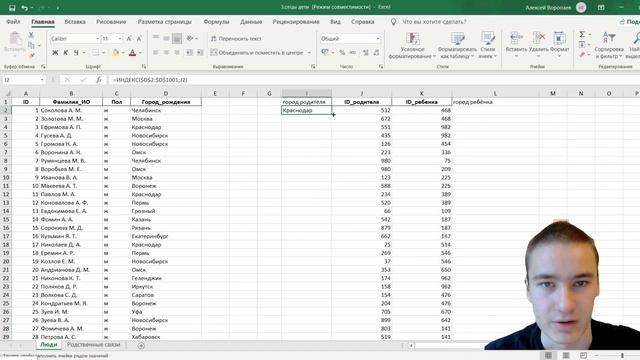Switch to Родственные связи sheet tab

tap(93, 345)
